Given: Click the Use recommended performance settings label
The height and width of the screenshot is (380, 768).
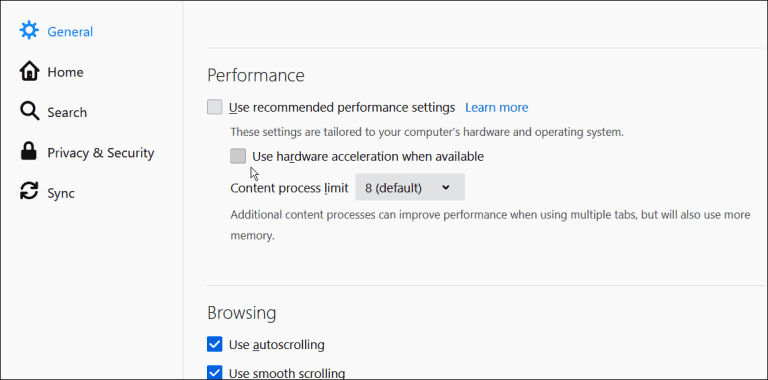Looking at the screenshot, I should pyautogui.click(x=342, y=107).
